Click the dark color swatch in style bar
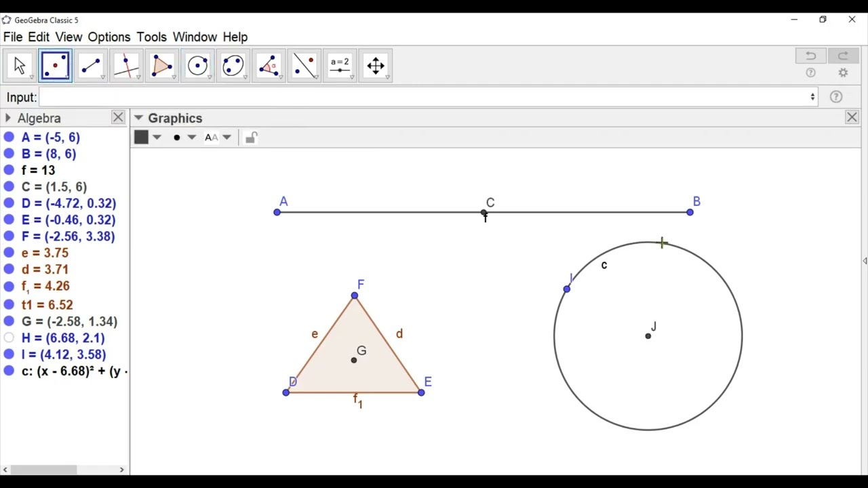868x488 pixels. (141, 138)
